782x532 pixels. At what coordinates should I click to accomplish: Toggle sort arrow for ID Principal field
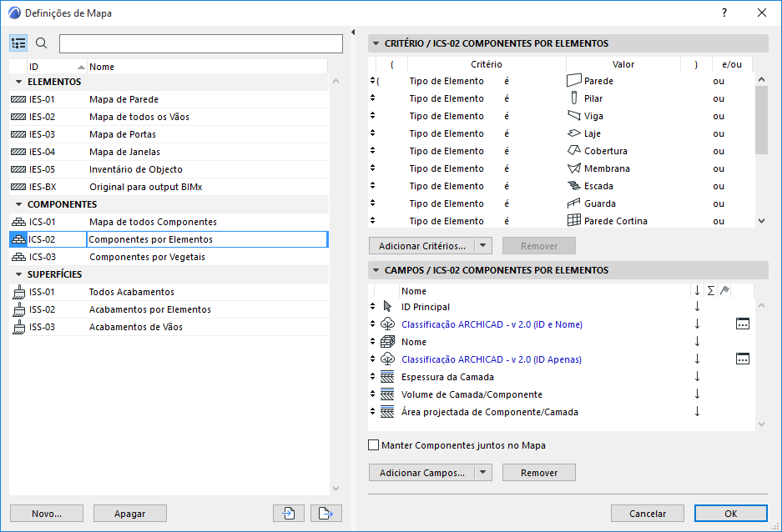pos(697,307)
